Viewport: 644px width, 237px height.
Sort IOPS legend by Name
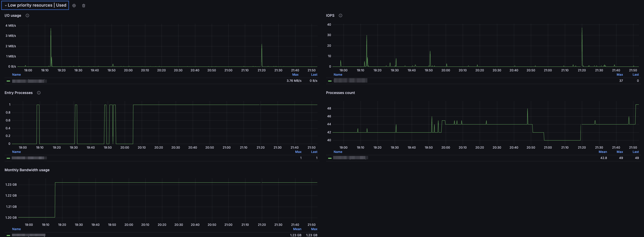[x=338, y=75]
